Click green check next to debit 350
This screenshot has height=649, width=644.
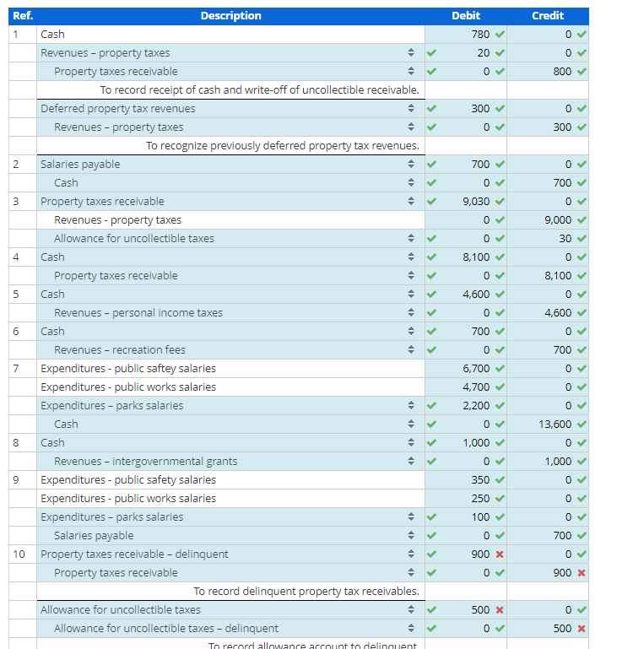click(500, 479)
